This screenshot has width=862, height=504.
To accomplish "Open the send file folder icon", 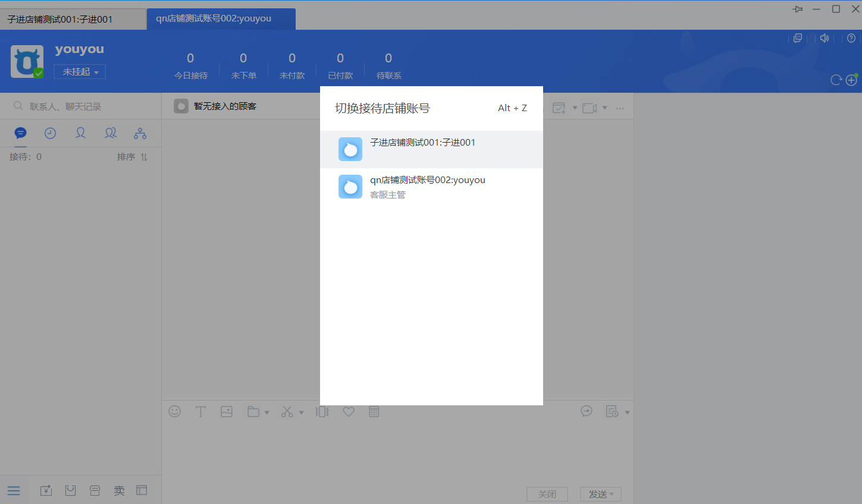I will [x=253, y=411].
